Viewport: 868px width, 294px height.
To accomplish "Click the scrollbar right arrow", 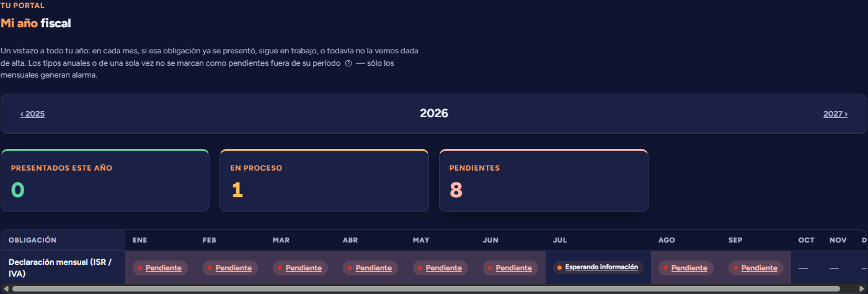I will coord(862,289).
